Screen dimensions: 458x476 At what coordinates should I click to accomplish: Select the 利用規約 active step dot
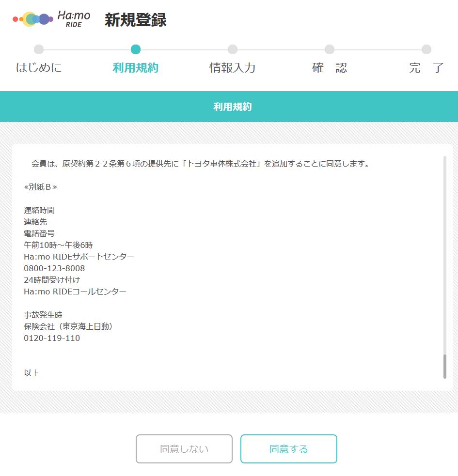[x=136, y=49]
